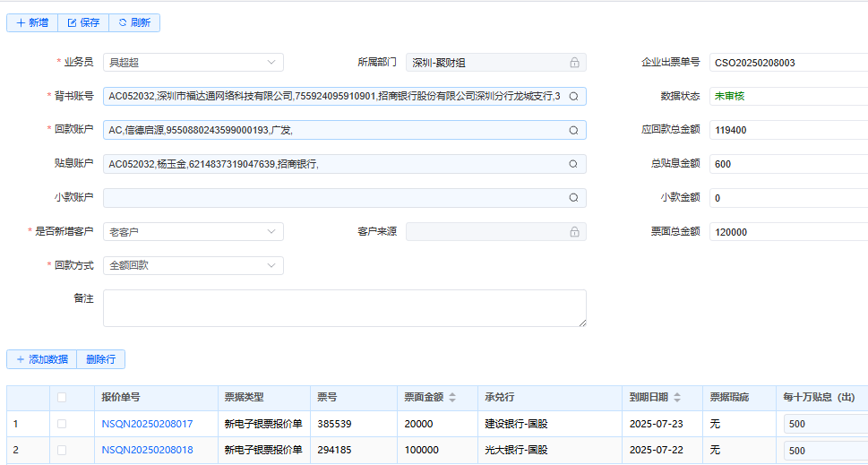This screenshot has height=465, width=868.
Task: Click the lock icon in 客户来源 field
Action: point(574,232)
